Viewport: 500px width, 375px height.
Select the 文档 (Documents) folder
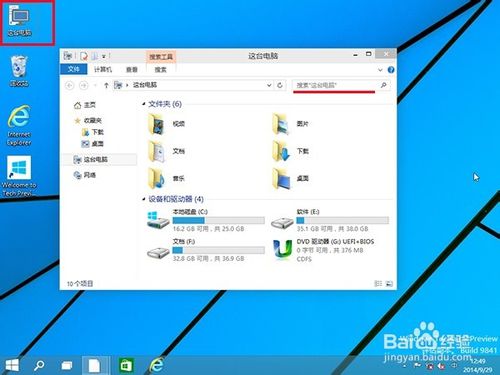(x=167, y=151)
